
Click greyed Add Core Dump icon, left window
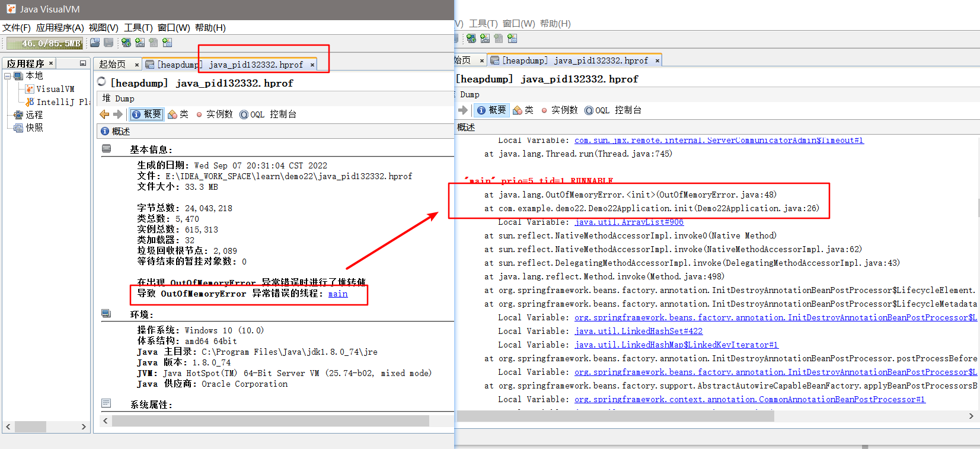(x=154, y=43)
